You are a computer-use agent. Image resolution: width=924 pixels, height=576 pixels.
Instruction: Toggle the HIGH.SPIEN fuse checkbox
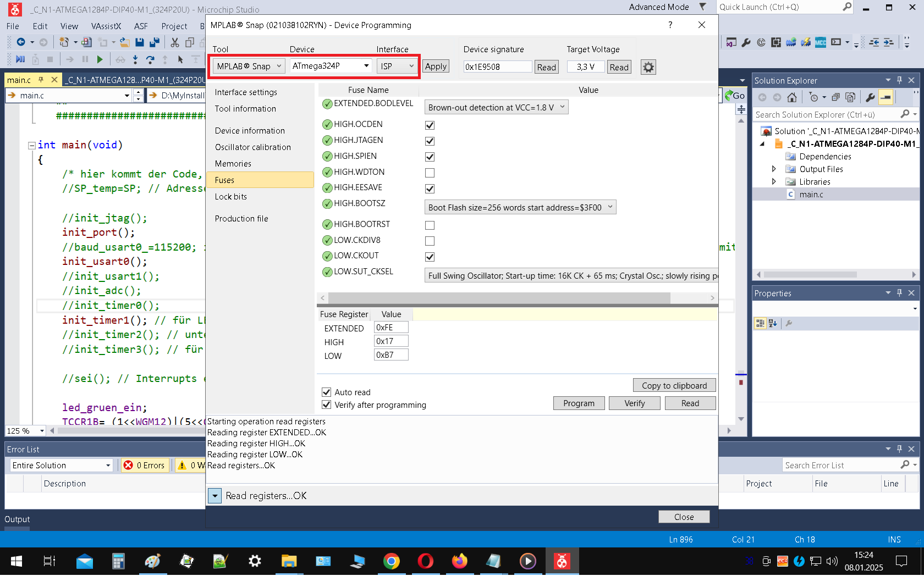tap(430, 157)
